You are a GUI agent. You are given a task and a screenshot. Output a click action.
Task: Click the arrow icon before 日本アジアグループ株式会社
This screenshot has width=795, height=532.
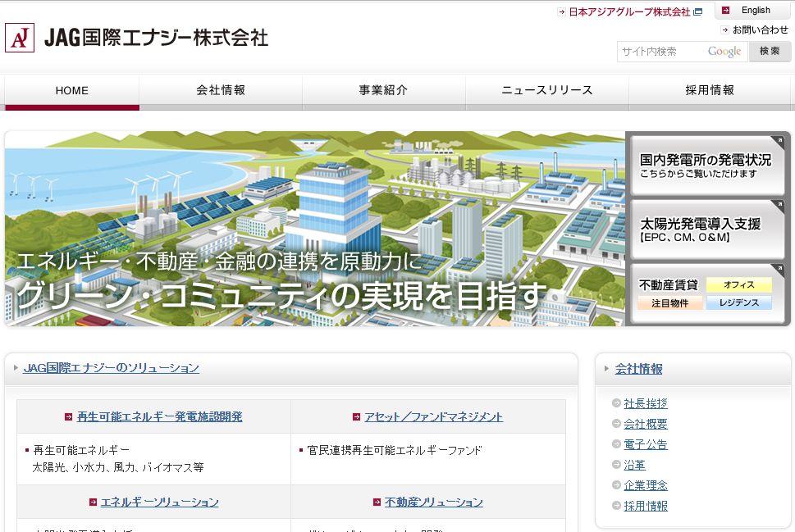tap(561, 12)
